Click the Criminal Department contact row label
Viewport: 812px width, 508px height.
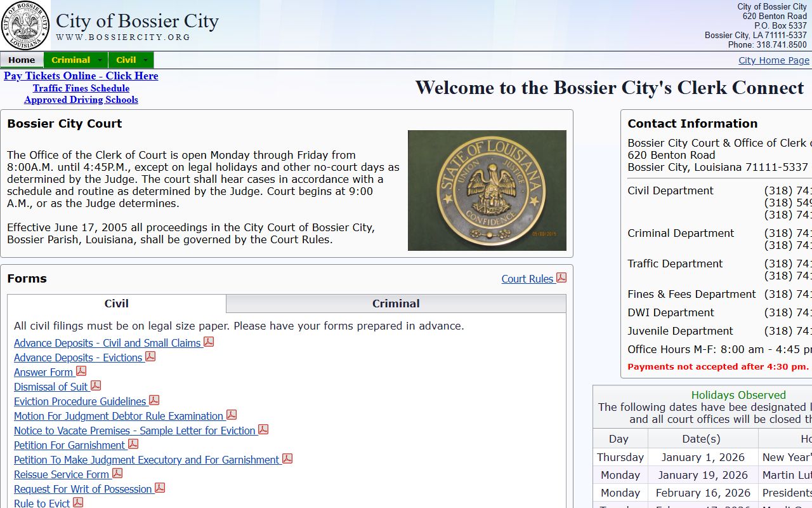click(x=681, y=233)
